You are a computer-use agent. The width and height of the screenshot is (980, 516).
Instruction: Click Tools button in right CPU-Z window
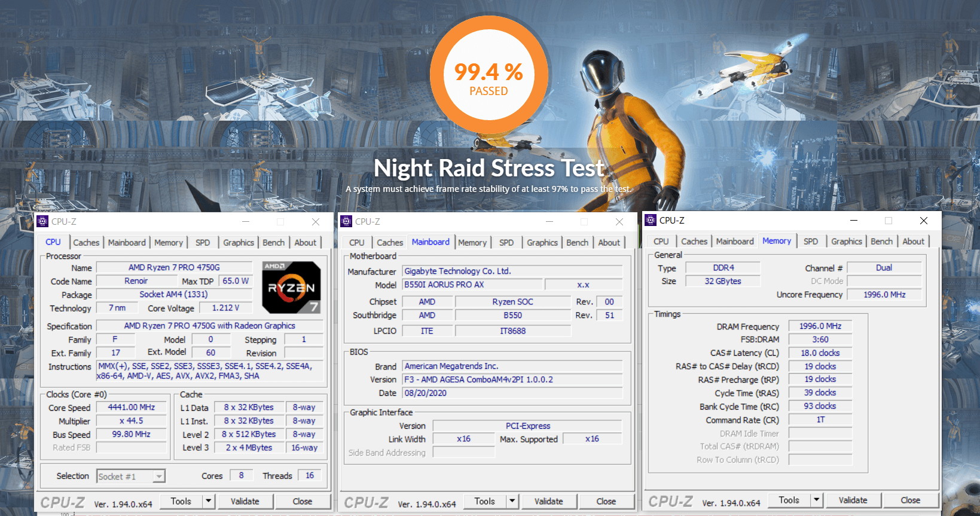(x=789, y=500)
